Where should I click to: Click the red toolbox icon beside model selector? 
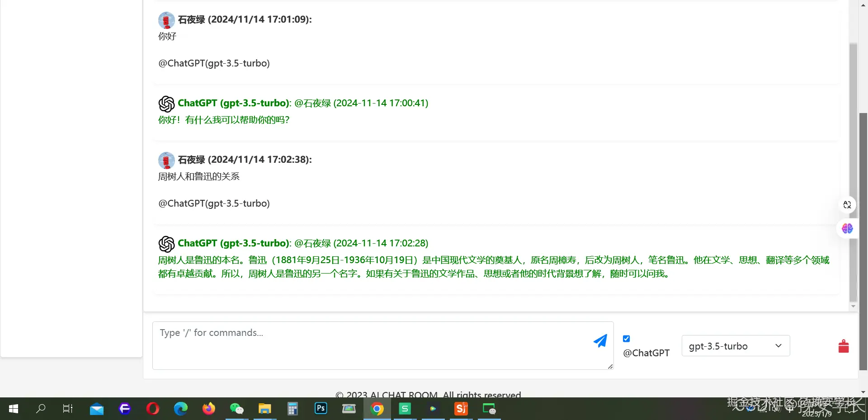pyautogui.click(x=844, y=346)
